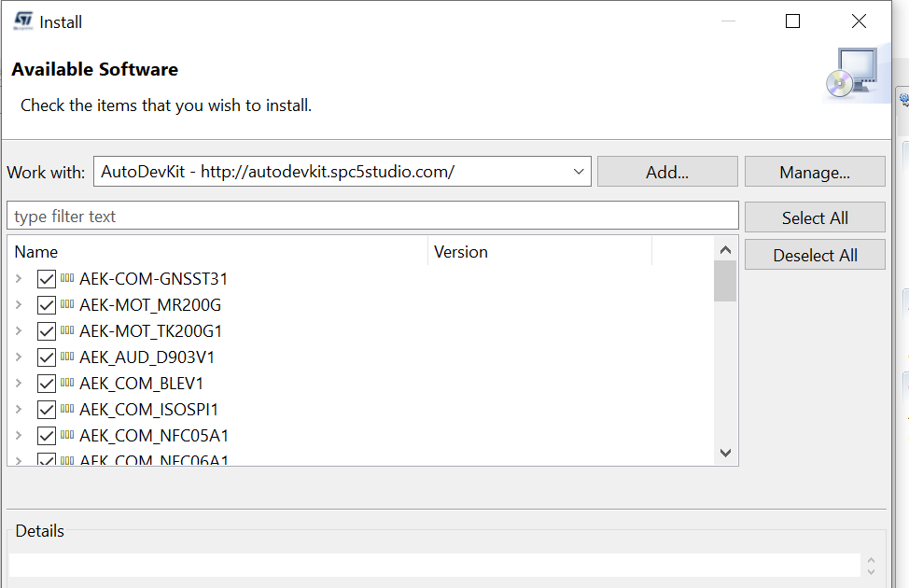Click the software list scrollbar down arrow
This screenshot has height=588, width=909.
[725, 453]
